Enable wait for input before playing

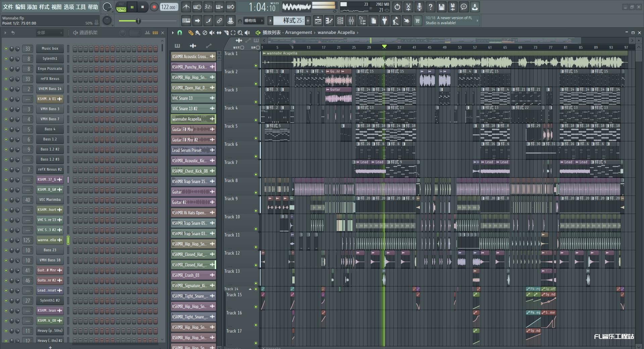pos(197,7)
